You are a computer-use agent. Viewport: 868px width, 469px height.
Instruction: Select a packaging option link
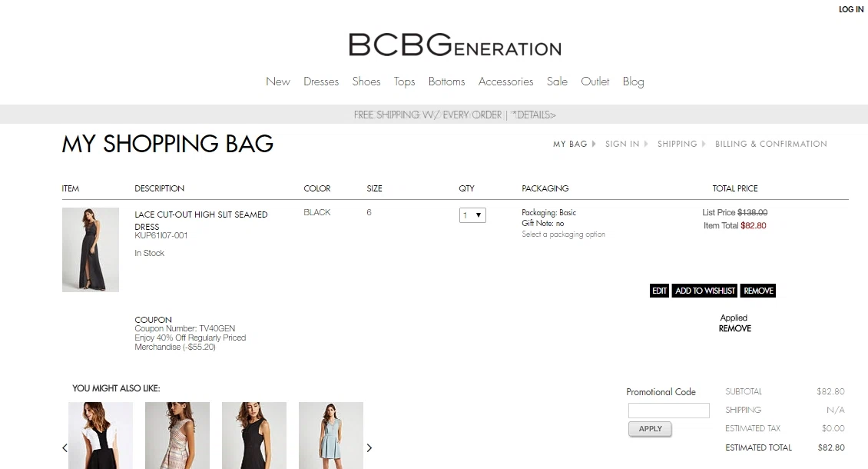pos(563,234)
